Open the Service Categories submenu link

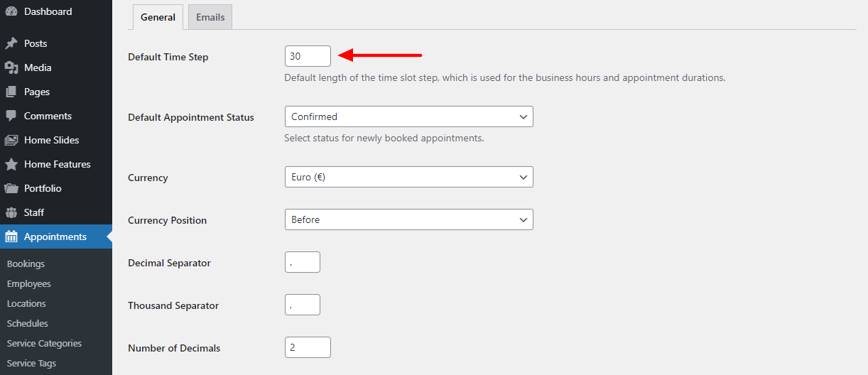tap(44, 343)
